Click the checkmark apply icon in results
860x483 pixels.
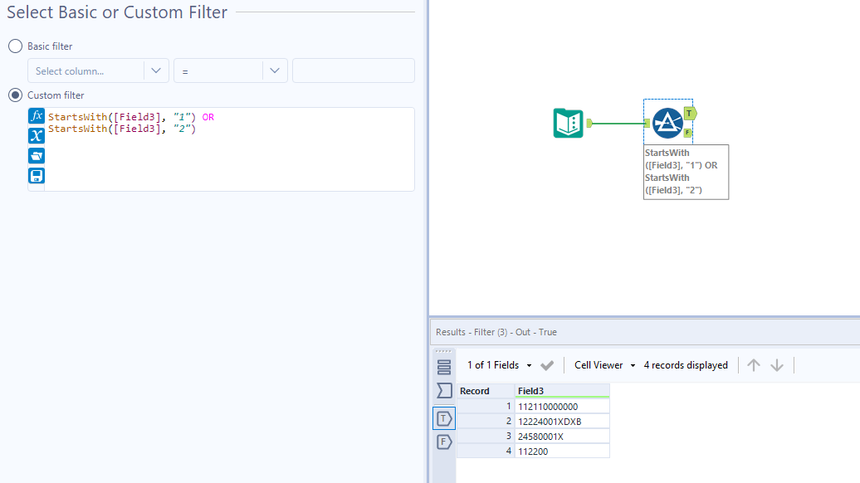[547, 365]
